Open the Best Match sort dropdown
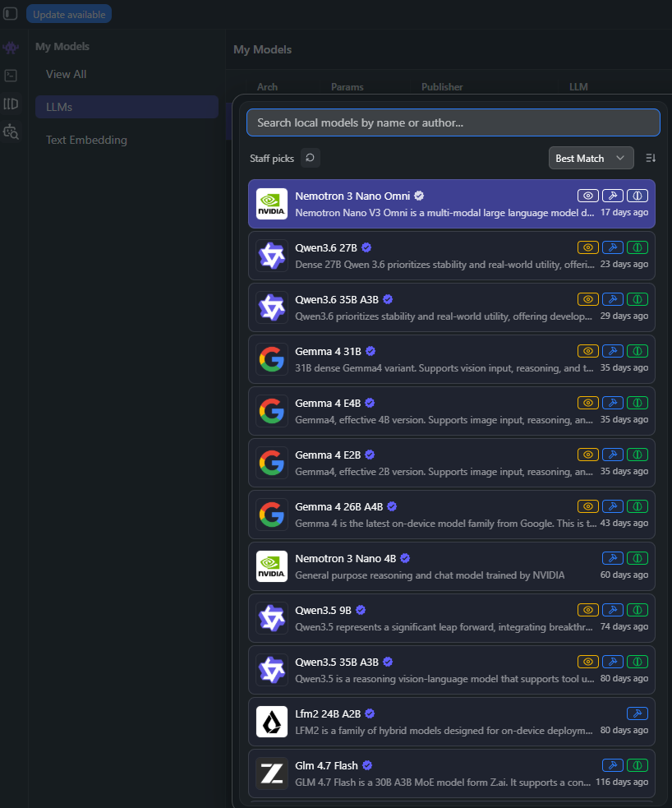The image size is (672, 808). point(590,158)
